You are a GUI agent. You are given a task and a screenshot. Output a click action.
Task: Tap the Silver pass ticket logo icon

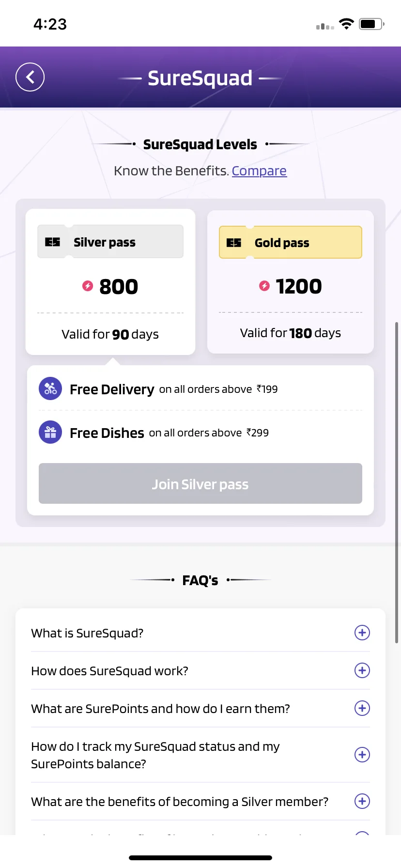[52, 242]
